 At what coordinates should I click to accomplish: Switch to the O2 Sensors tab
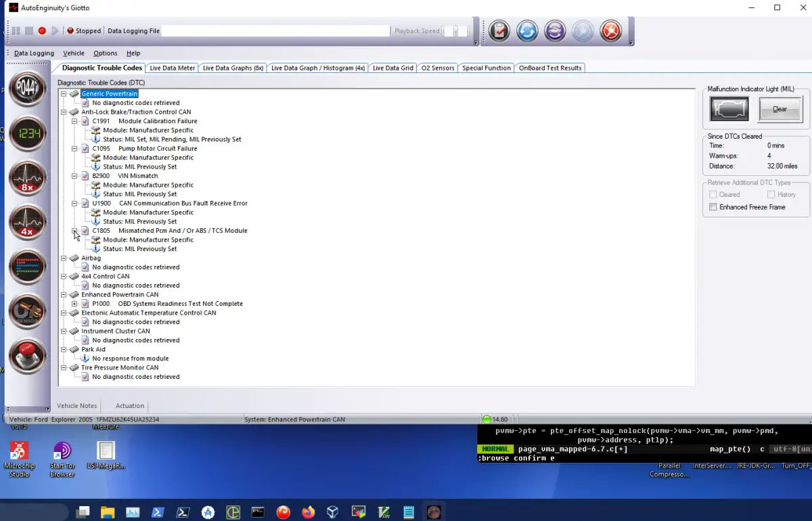tap(438, 68)
